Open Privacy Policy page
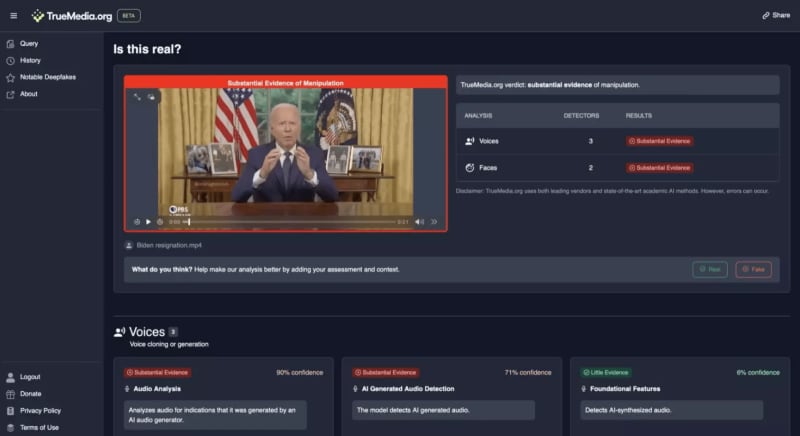800x436 pixels. (40, 410)
